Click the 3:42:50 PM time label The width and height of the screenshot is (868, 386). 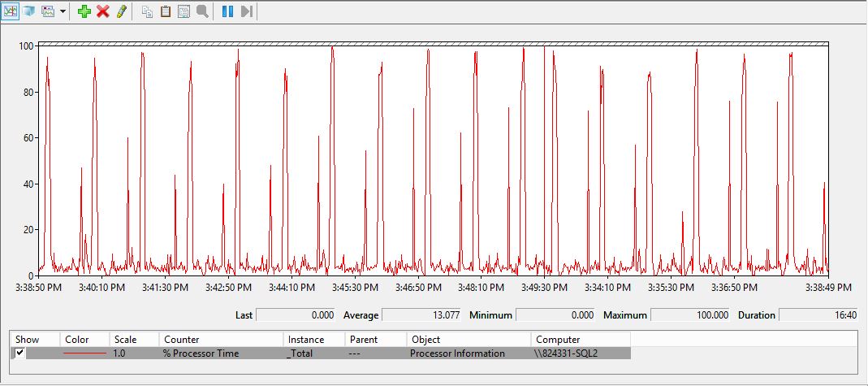(229, 288)
